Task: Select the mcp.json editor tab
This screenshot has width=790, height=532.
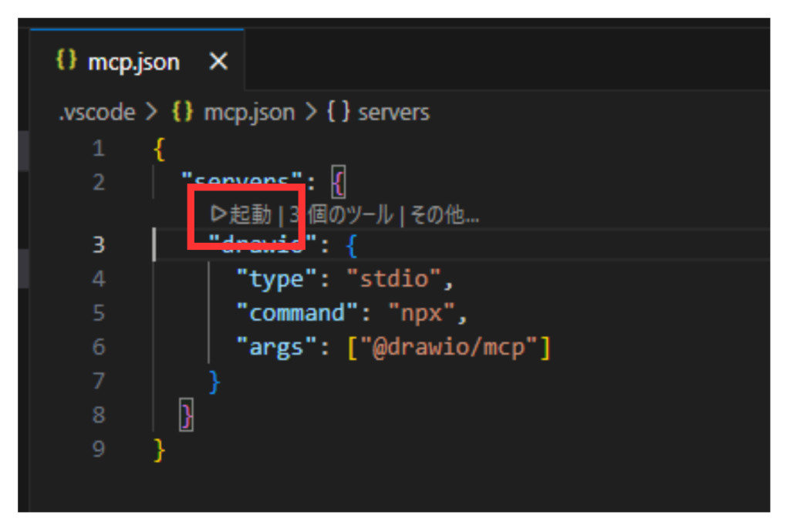Action: (133, 62)
